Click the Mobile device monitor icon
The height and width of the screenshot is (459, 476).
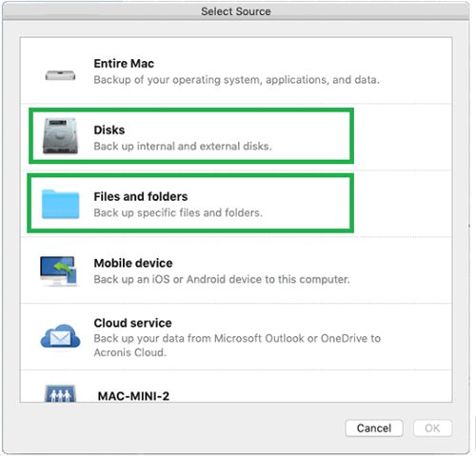coord(59,271)
